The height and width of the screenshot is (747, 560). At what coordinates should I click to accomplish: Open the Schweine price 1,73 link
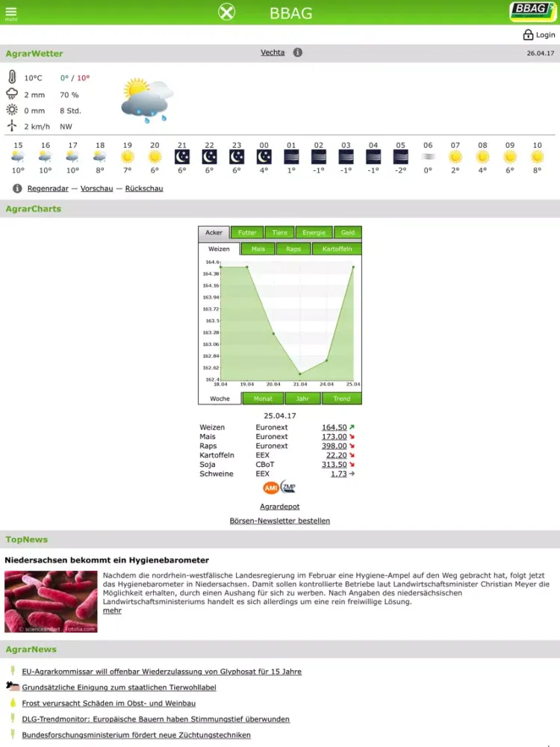(338, 474)
